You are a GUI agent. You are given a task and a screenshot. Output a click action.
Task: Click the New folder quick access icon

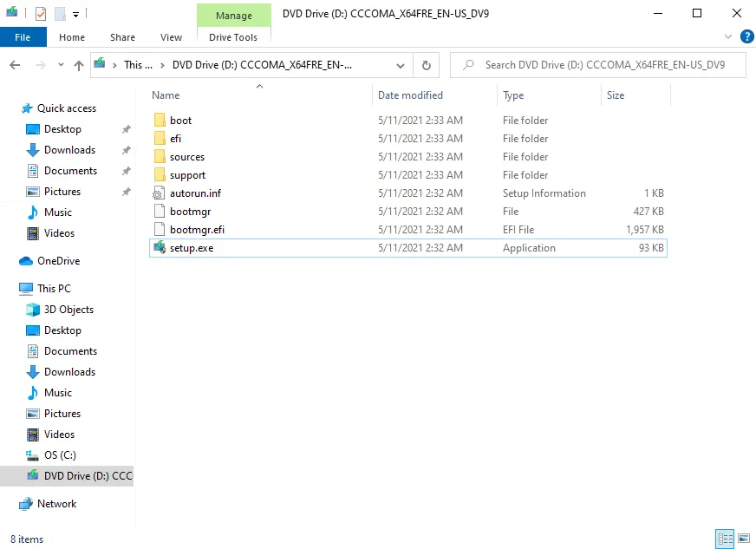(61, 14)
